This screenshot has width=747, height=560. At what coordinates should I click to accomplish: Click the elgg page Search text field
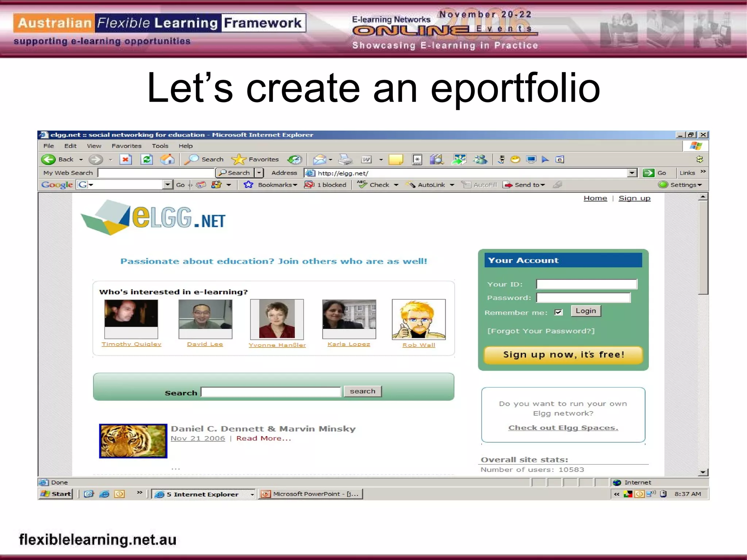(x=271, y=392)
